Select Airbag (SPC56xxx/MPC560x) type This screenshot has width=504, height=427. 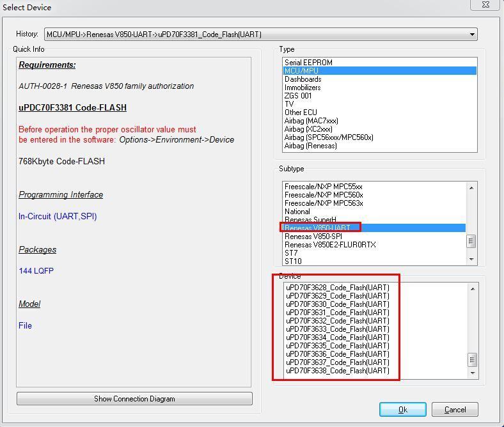click(x=380, y=137)
